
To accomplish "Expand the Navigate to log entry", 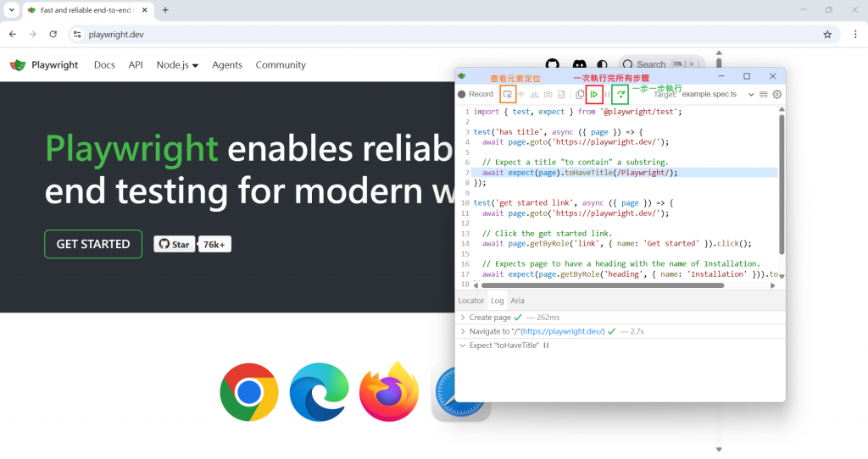I will click(x=463, y=331).
